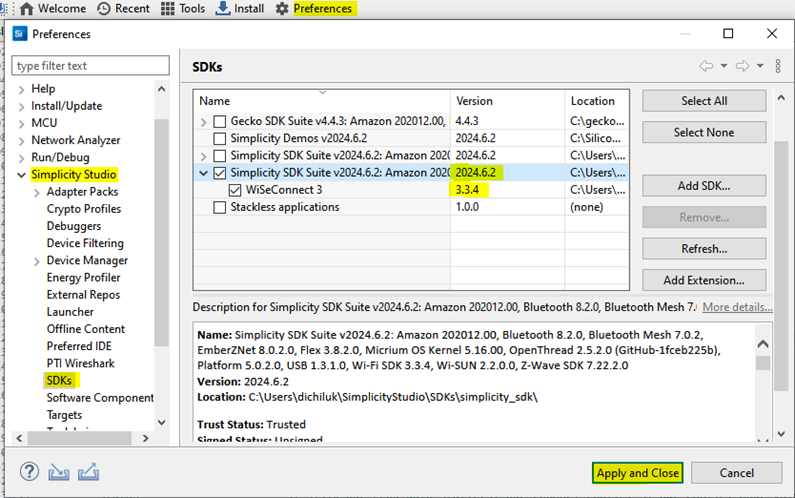Click the type filter text field
Screen dimensions: 795x498
90,65
